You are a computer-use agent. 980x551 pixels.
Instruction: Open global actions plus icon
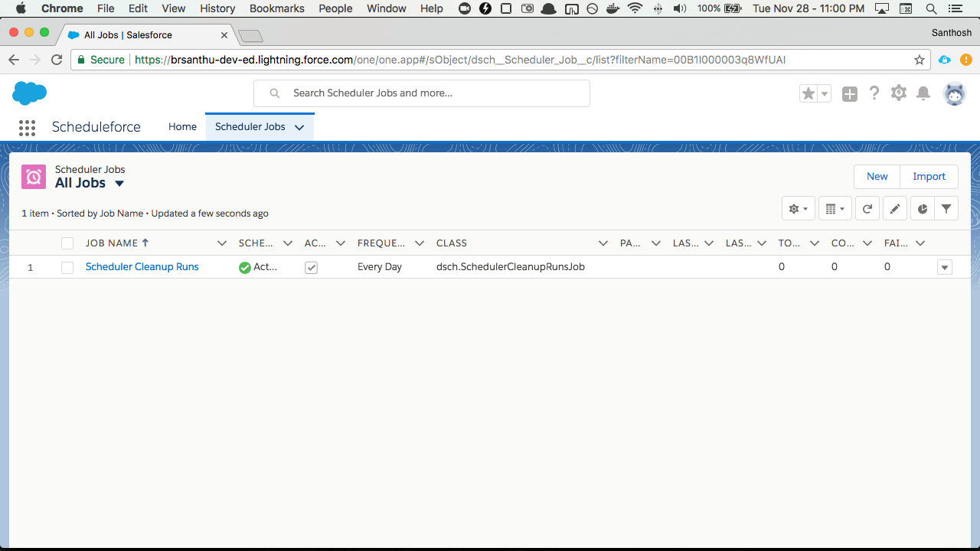pos(850,93)
